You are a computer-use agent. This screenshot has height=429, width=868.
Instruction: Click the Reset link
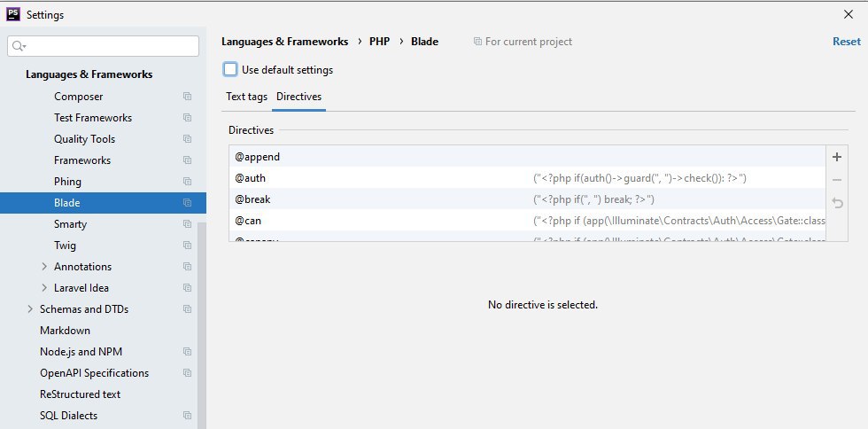(847, 42)
